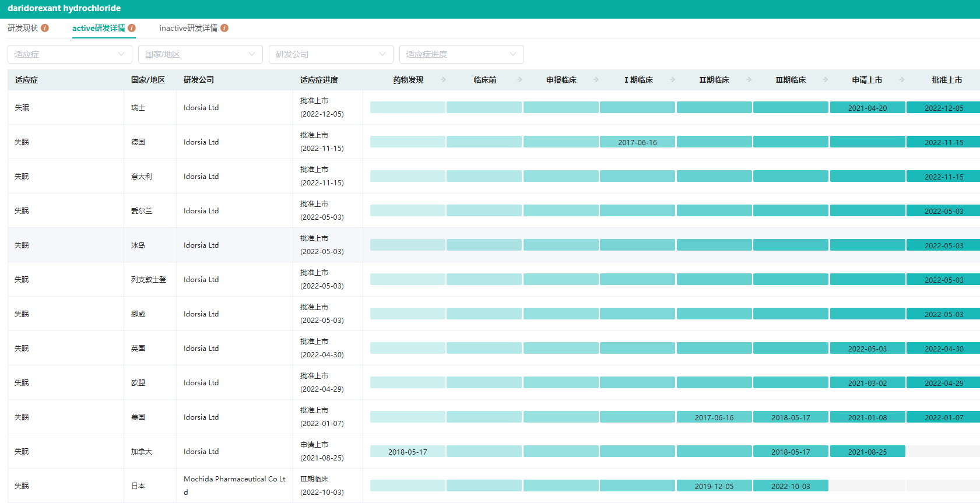
Task: Open the 研发公司 filter dropdown
Action: coord(331,54)
